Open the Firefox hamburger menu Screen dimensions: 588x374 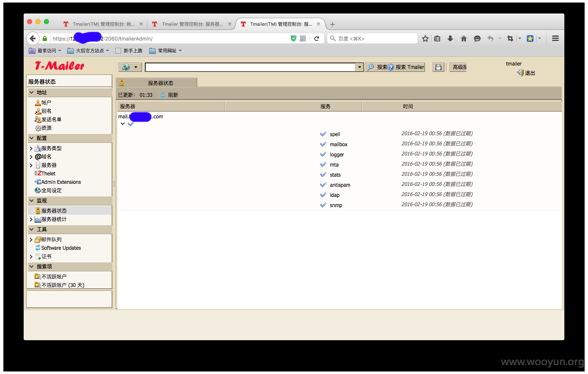[x=555, y=38]
